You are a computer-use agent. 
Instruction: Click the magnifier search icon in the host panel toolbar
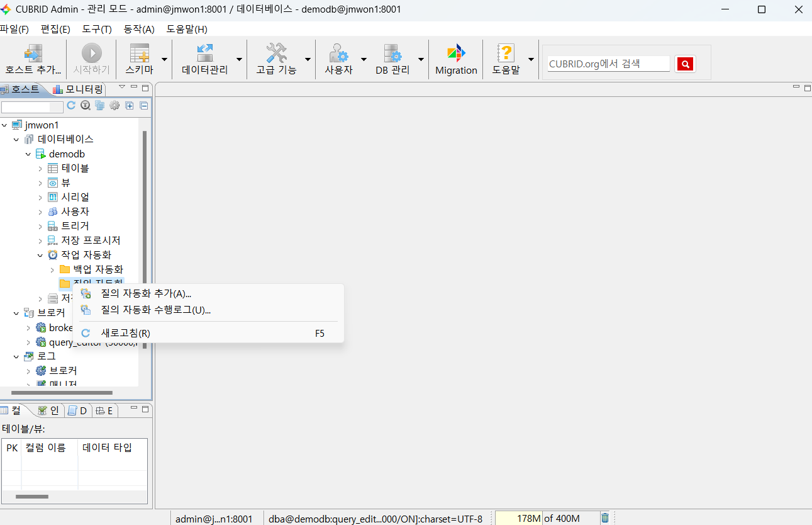pos(86,106)
